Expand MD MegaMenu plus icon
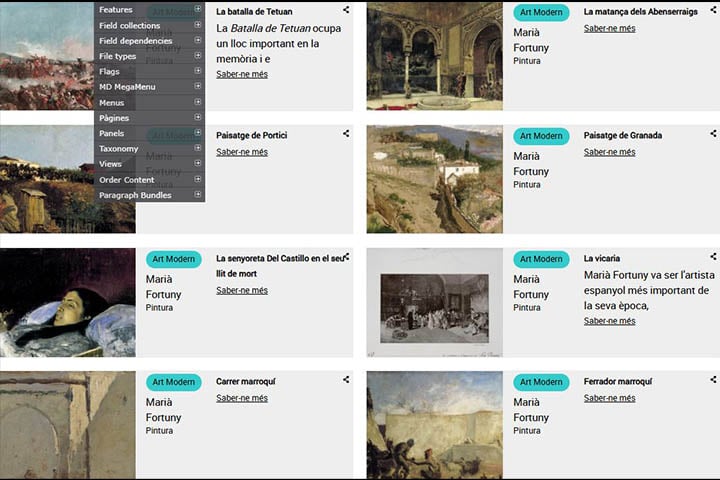Image resolution: width=720 pixels, height=480 pixels. [197, 86]
